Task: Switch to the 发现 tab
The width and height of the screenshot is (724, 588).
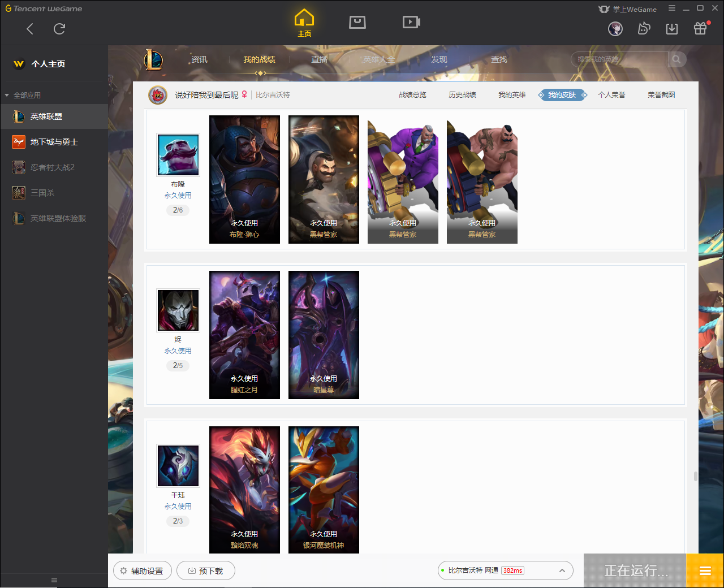Action: [439, 59]
